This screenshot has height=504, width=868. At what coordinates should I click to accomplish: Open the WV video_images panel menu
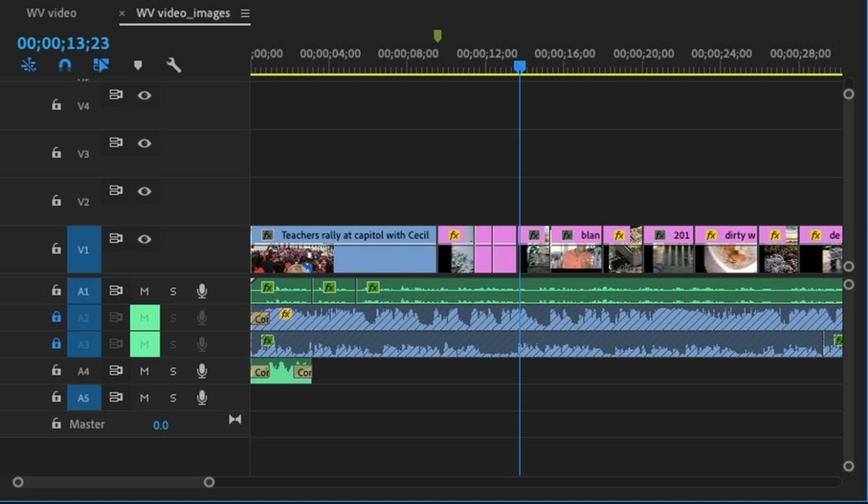(x=245, y=14)
